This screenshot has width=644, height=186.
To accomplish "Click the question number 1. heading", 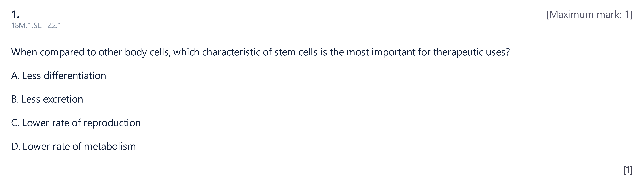I will 15,14.
